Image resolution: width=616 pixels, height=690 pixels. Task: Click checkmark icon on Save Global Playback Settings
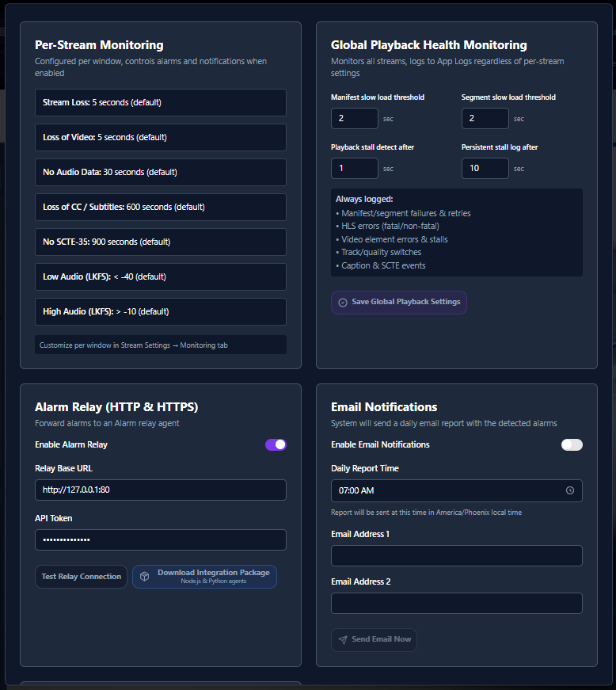(343, 303)
